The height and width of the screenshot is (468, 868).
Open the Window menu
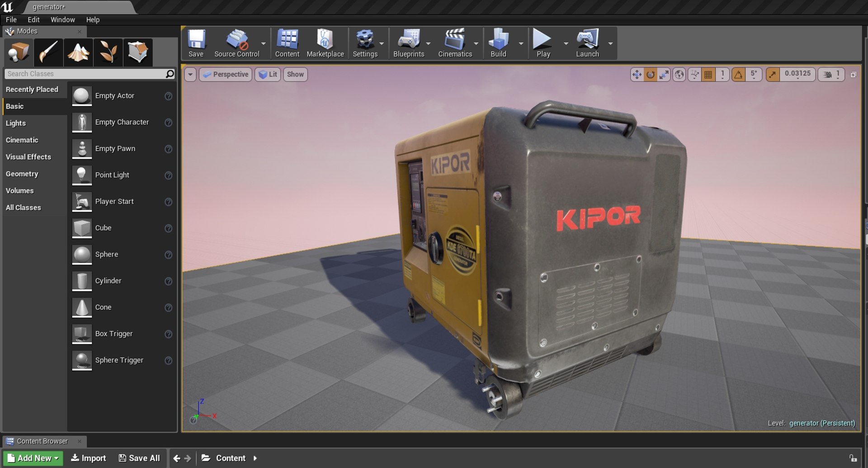pyautogui.click(x=62, y=19)
